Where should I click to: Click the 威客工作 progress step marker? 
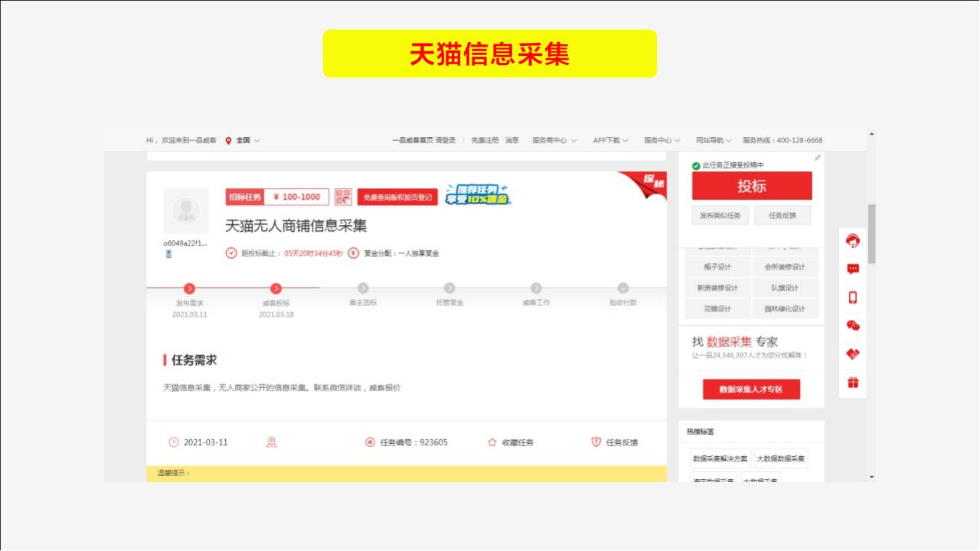[536, 288]
